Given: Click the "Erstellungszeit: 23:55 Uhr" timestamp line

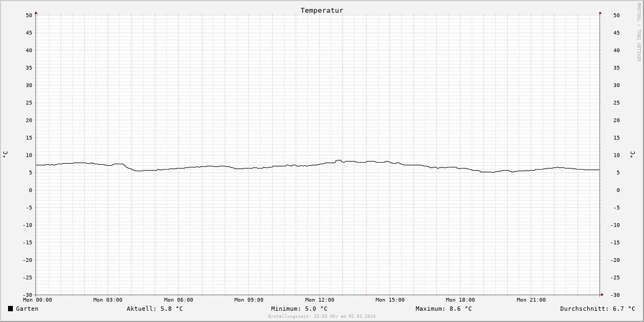Looking at the screenshot, I should point(322,316).
